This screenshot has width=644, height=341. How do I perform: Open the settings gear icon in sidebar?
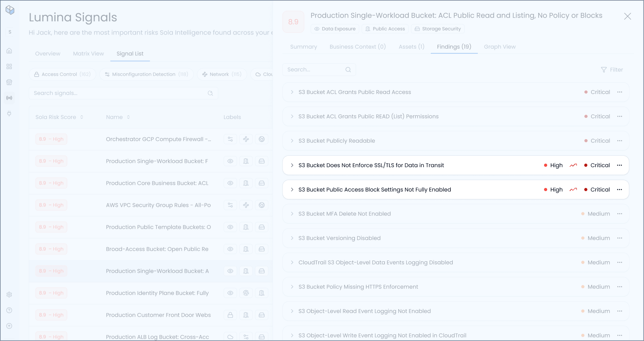pyautogui.click(x=9, y=295)
